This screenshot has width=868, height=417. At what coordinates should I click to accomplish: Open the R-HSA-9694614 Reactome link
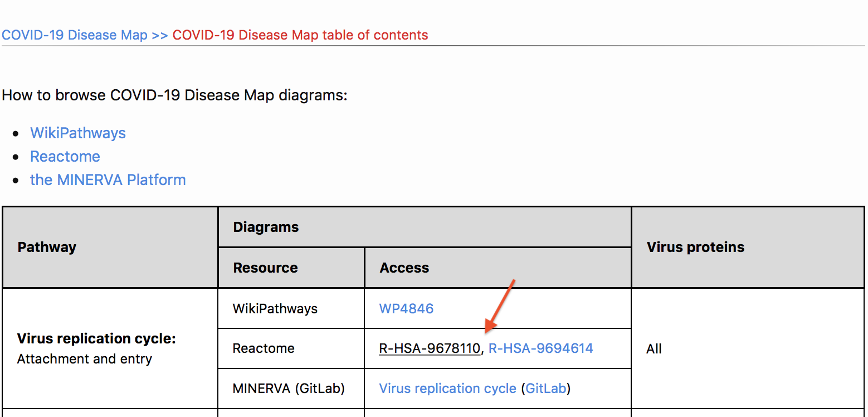540,348
